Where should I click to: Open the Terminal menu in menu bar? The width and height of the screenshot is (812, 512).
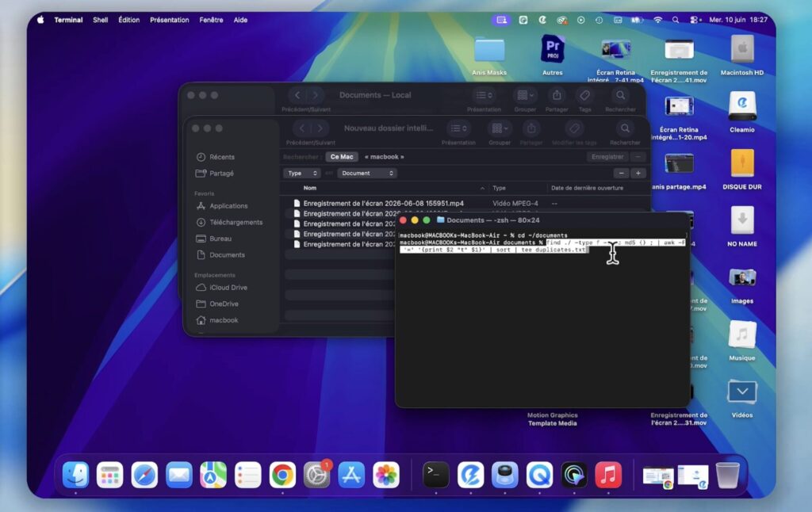pyautogui.click(x=68, y=20)
